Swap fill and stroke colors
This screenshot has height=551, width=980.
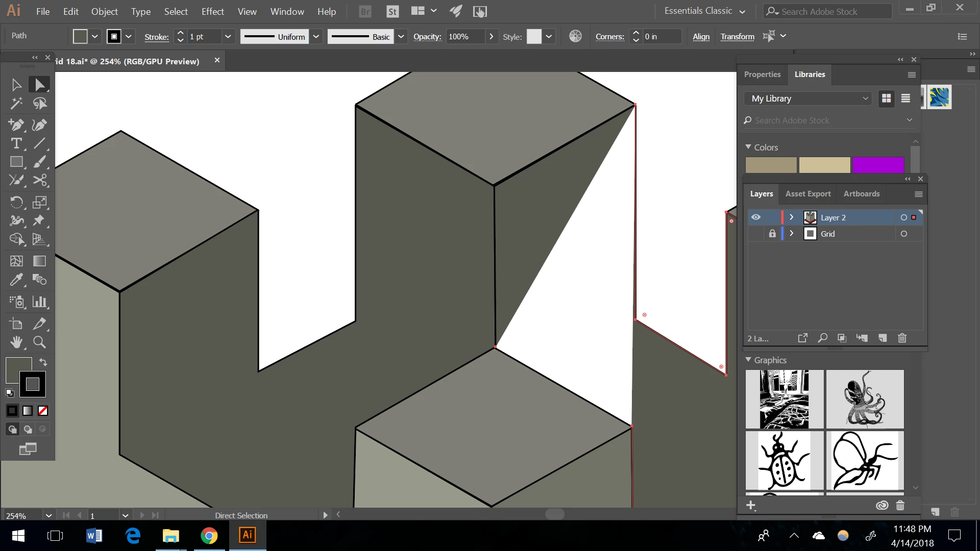pos(43,362)
